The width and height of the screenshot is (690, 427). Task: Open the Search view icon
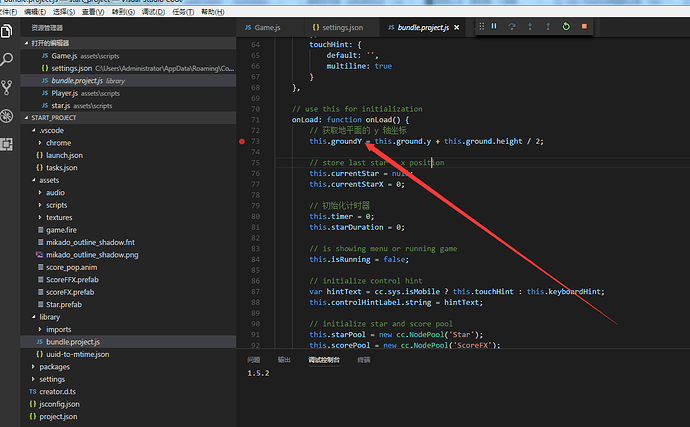coord(7,59)
